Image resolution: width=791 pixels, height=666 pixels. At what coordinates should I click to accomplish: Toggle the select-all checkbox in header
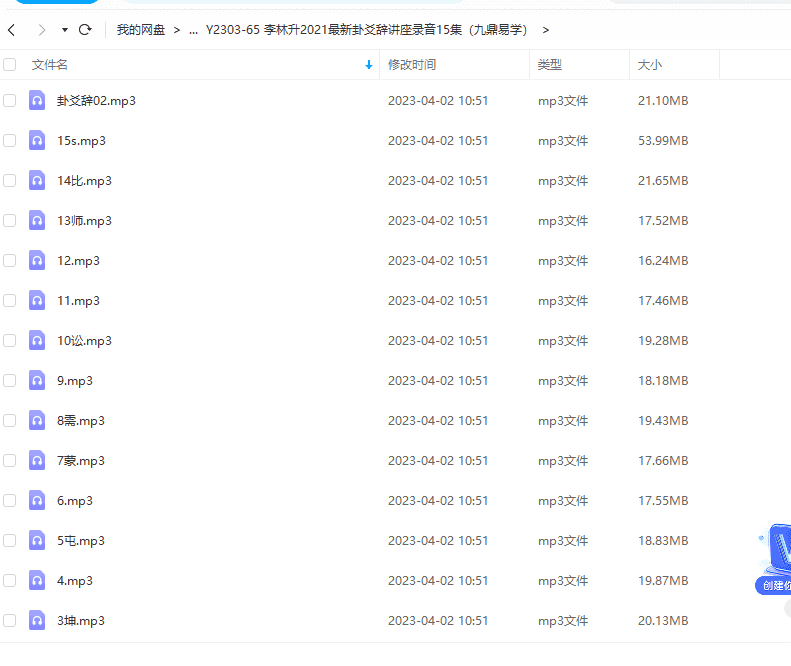(10, 65)
